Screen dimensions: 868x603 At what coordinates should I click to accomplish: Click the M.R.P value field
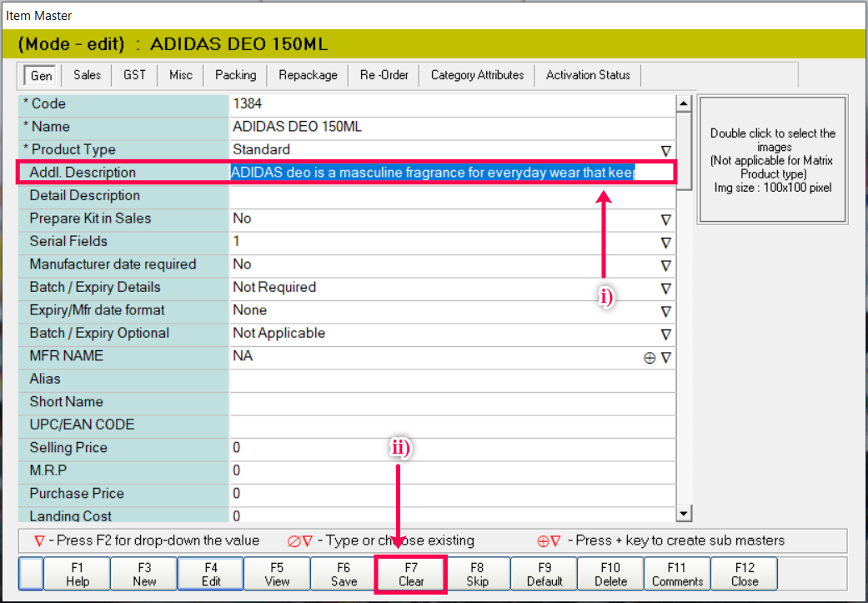452,471
